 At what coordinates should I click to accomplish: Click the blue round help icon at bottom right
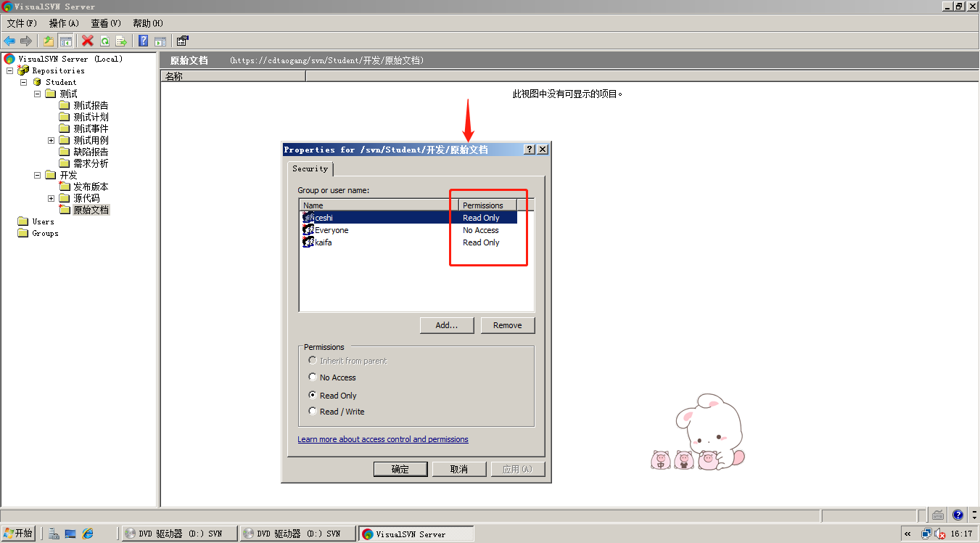click(x=958, y=515)
